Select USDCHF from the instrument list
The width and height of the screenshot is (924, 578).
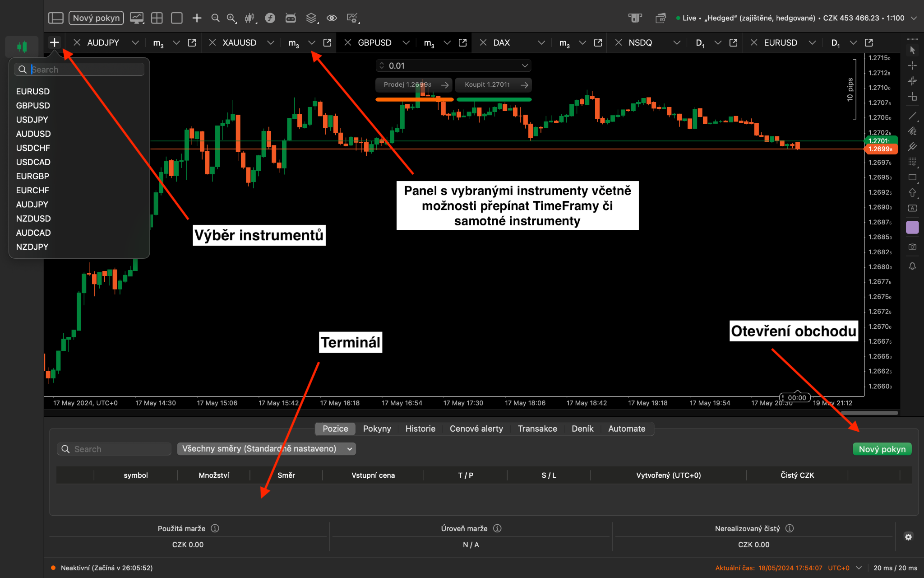coord(33,148)
